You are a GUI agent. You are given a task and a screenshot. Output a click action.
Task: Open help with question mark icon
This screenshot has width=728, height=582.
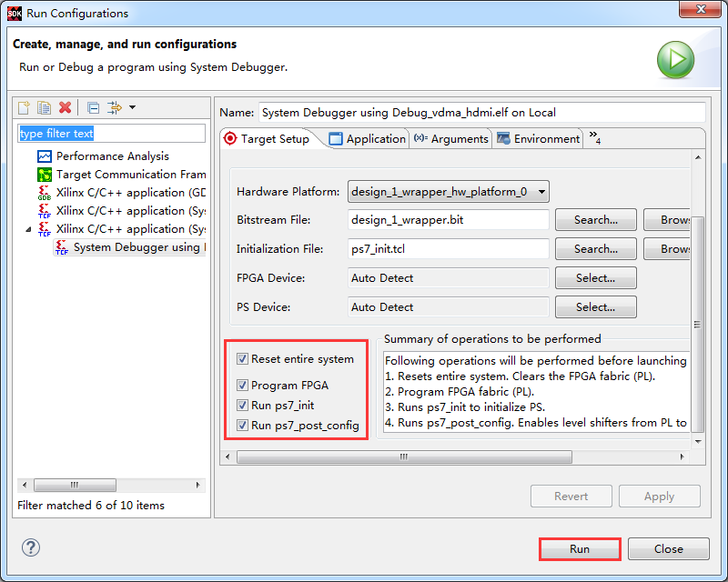point(31,547)
